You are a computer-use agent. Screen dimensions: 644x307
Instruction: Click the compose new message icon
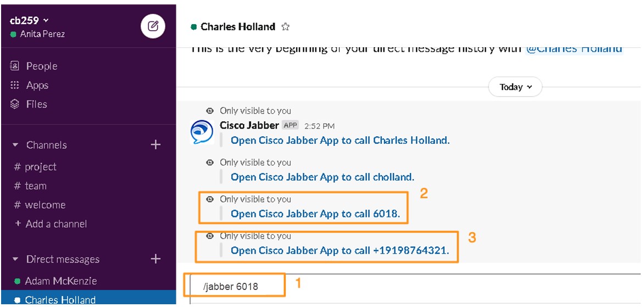click(153, 27)
